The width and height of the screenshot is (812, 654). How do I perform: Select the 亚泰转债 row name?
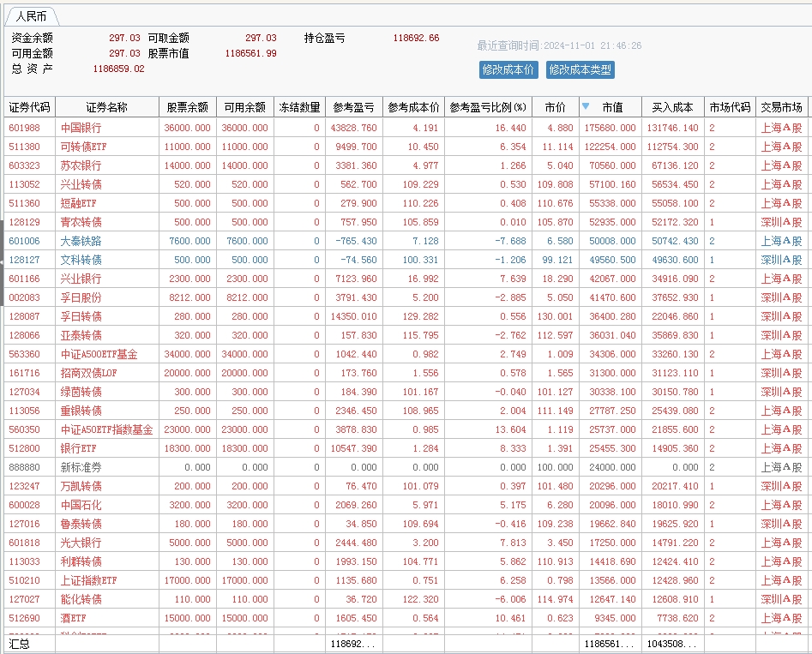[81, 335]
